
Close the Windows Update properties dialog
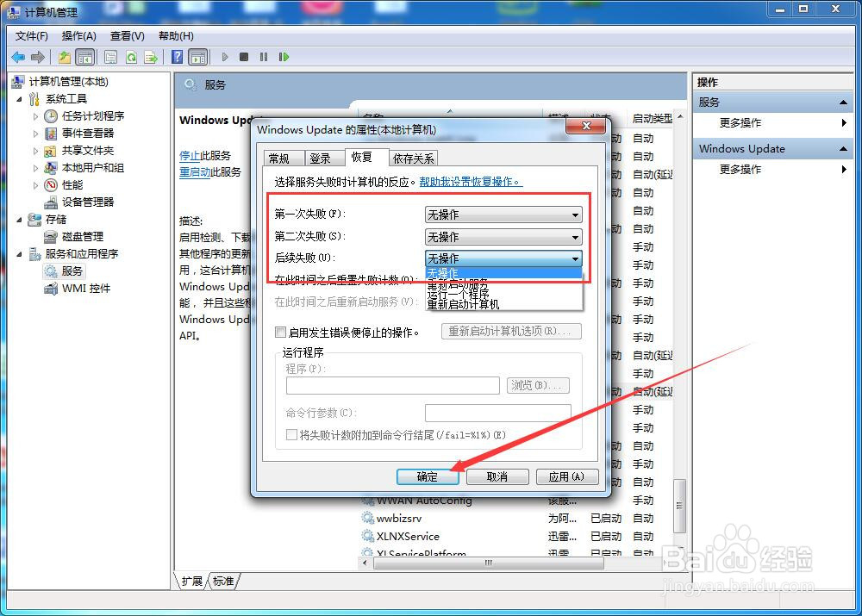pyautogui.click(x=585, y=126)
